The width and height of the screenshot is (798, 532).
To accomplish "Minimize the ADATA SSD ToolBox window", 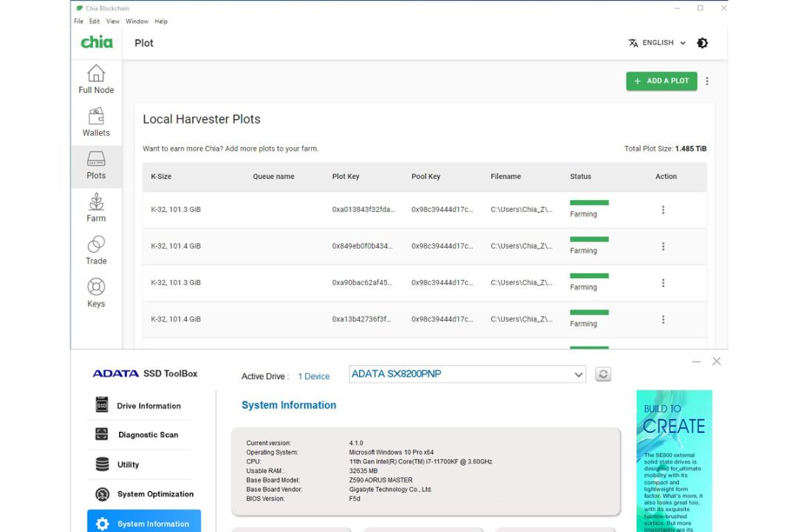I will (696, 361).
